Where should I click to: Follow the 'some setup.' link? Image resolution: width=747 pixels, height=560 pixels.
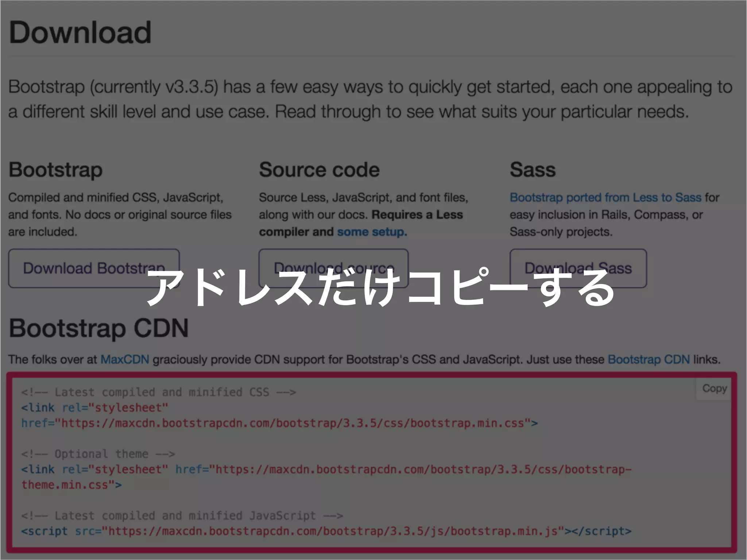(x=372, y=232)
